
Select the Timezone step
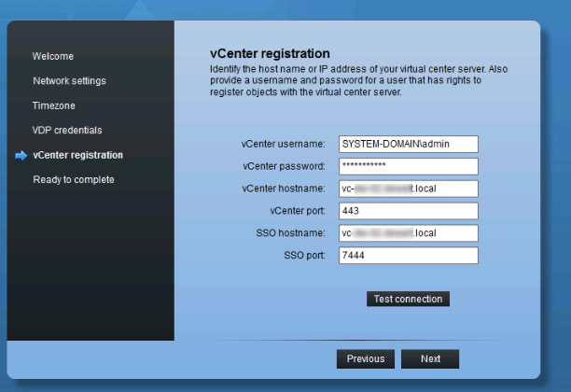54,105
